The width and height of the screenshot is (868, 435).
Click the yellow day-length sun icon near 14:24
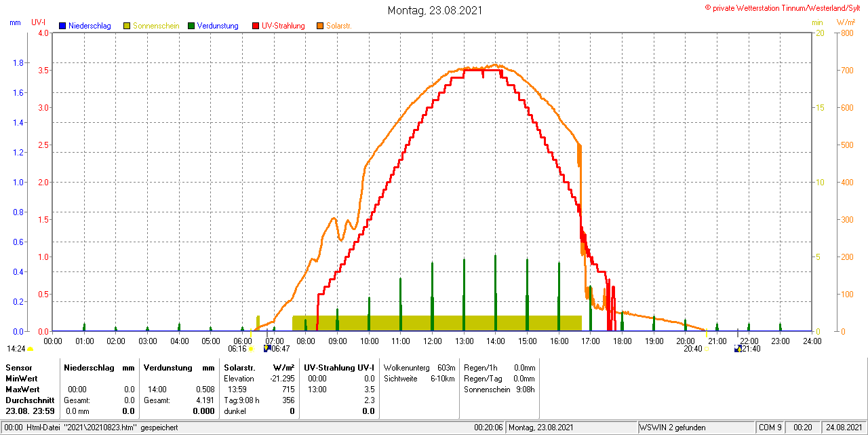(31, 349)
